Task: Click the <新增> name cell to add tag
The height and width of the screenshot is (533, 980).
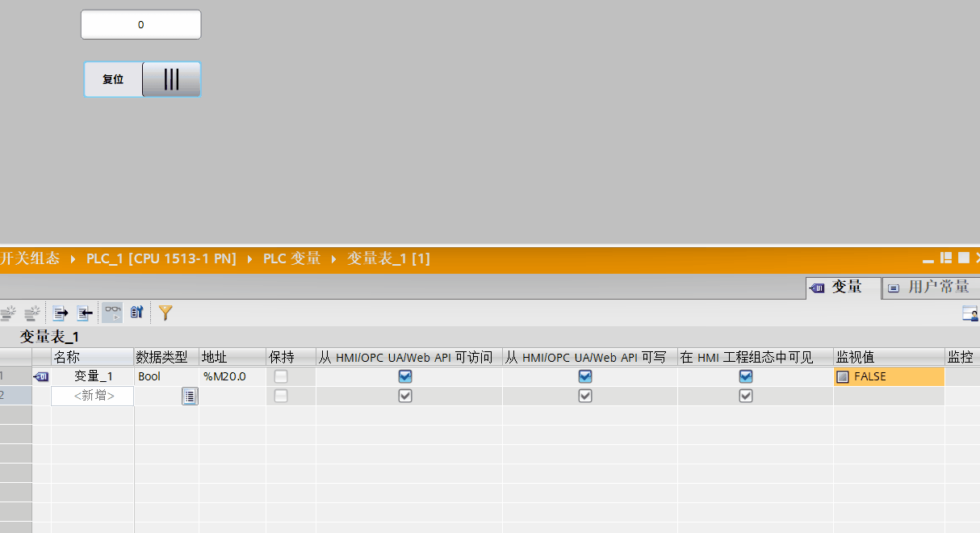Action: [x=93, y=396]
